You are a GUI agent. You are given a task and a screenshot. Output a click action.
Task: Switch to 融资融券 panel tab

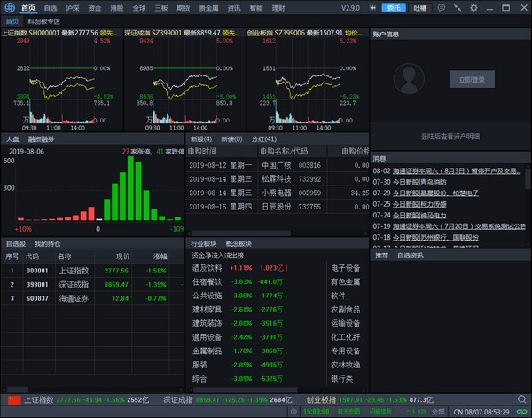pyautogui.click(x=43, y=139)
